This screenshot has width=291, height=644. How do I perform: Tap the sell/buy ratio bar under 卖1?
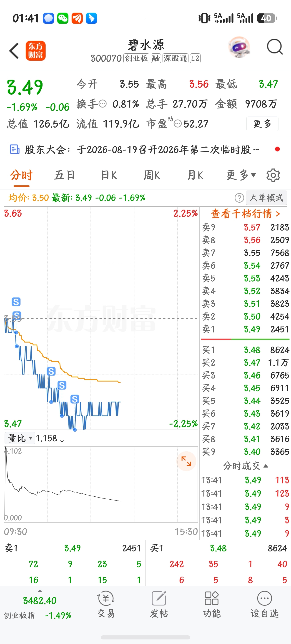pos(245,339)
